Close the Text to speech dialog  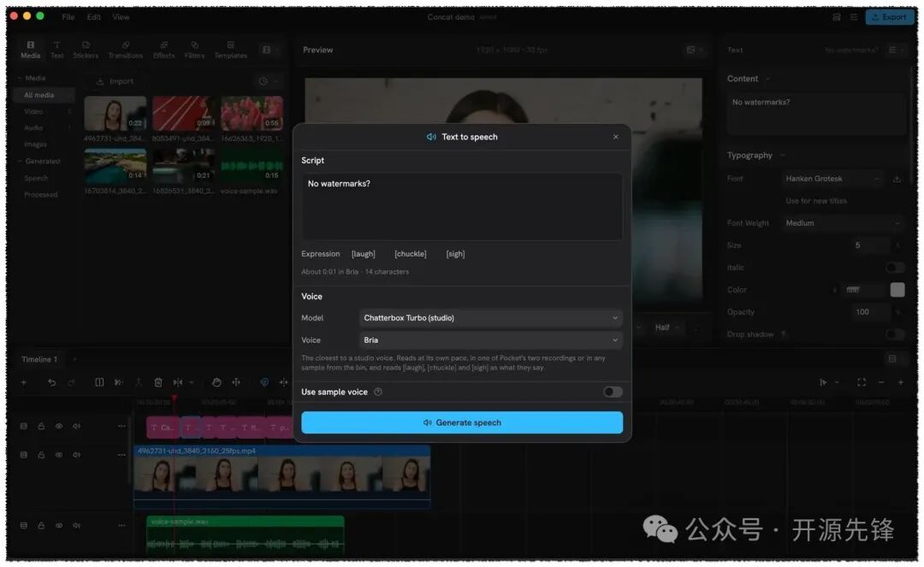tap(615, 137)
